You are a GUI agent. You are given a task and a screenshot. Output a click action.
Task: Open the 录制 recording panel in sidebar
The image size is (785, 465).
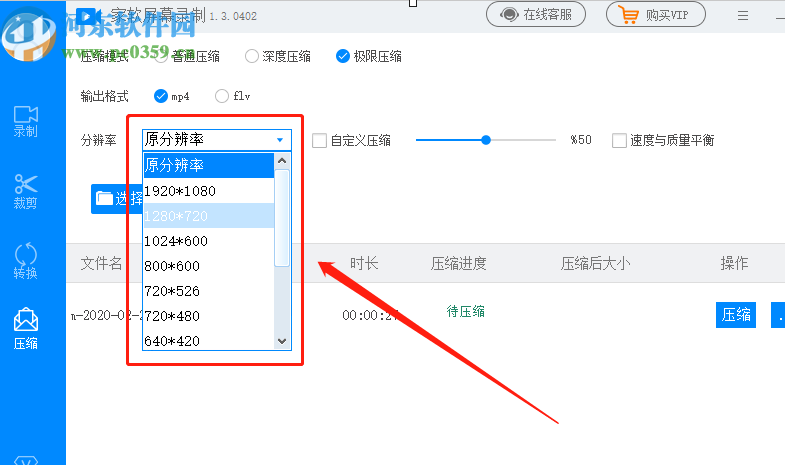point(26,122)
